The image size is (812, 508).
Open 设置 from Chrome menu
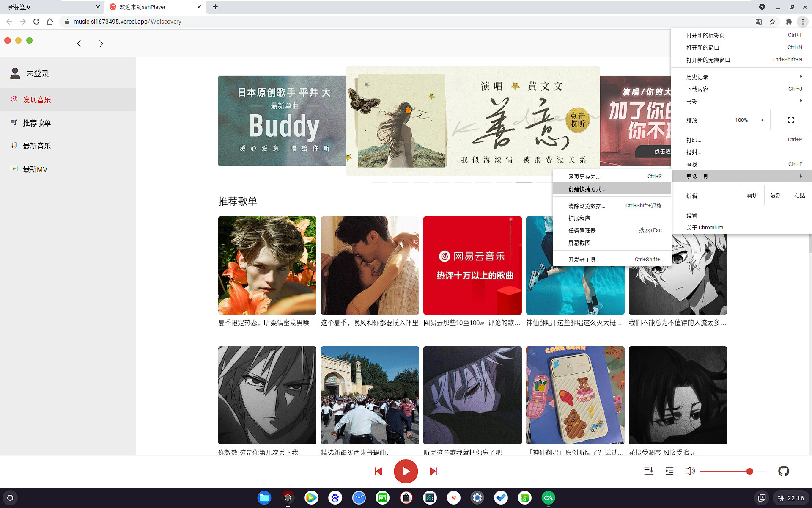[741, 215]
